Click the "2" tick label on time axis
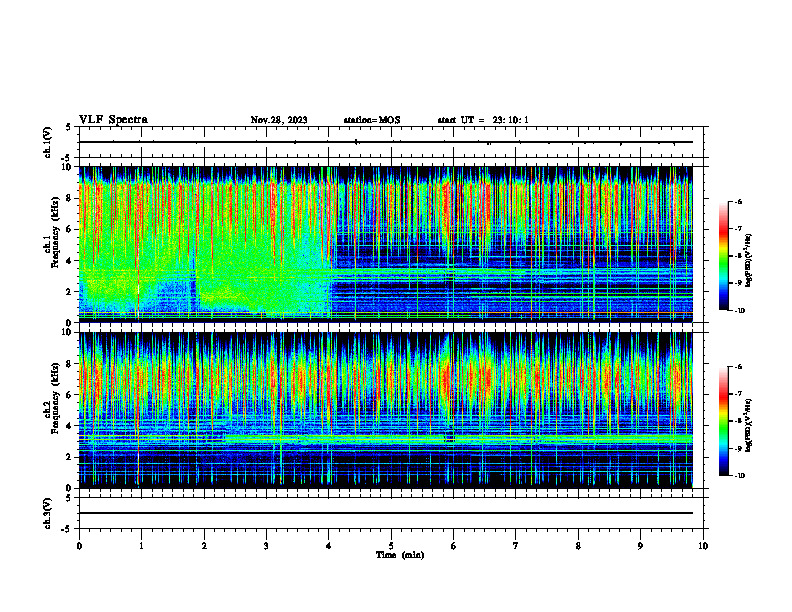The image size is (792, 612). click(x=204, y=546)
